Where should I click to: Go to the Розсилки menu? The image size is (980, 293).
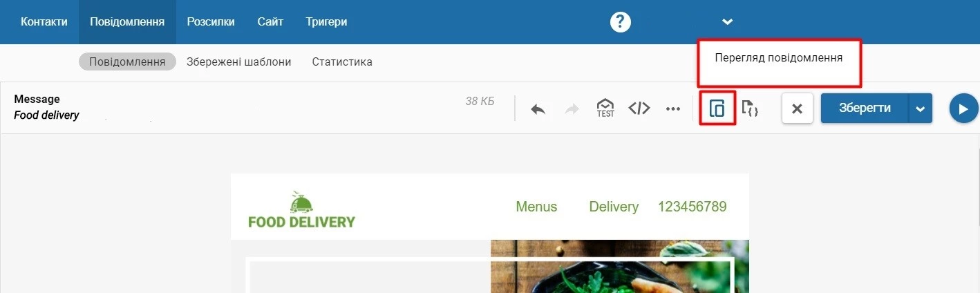click(211, 21)
